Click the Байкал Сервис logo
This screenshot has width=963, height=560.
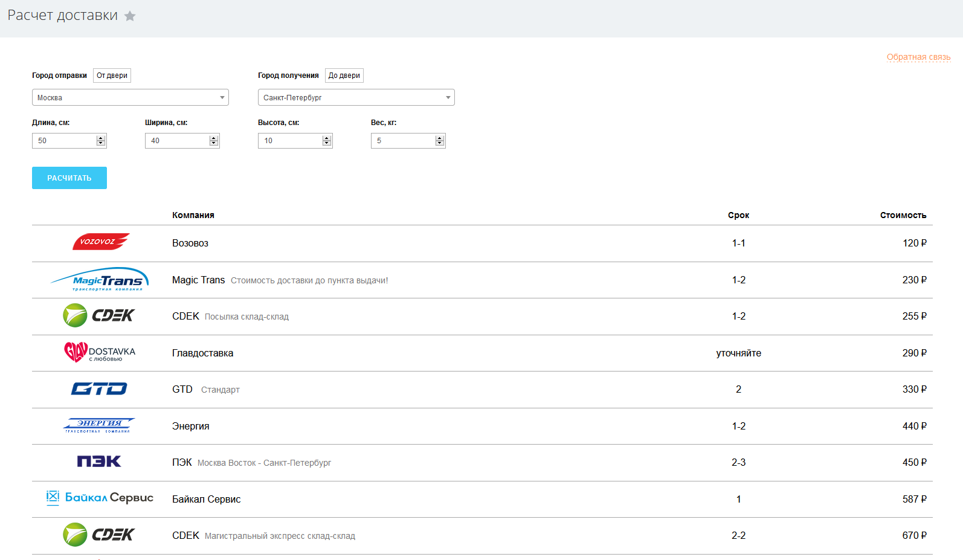[100, 498]
